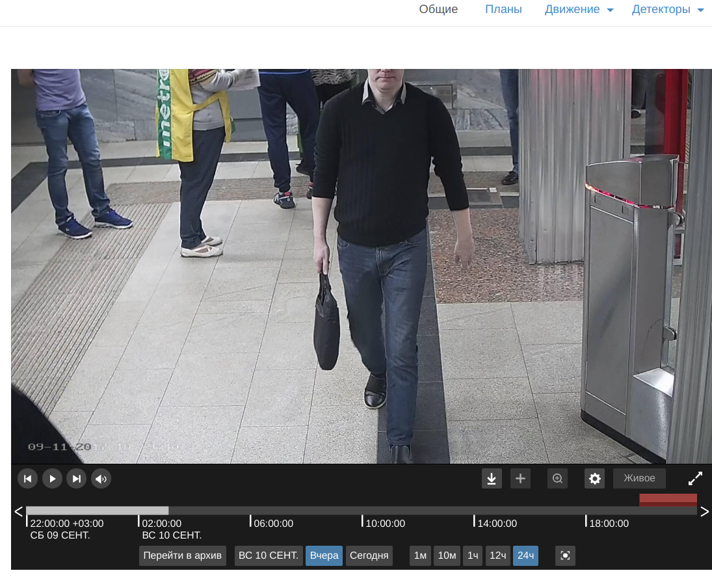Screen dimensions: 712x588
Task: Jump to previous frame button
Action: pyautogui.click(x=28, y=479)
